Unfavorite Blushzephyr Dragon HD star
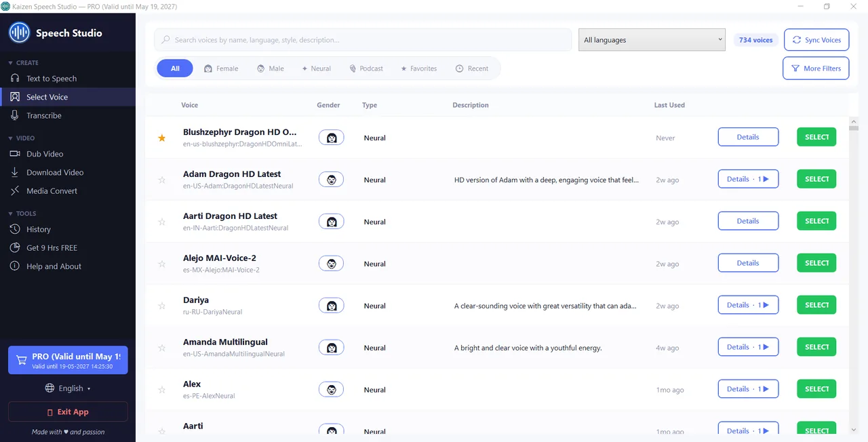The width and height of the screenshot is (868, 442). coord(161,138)
